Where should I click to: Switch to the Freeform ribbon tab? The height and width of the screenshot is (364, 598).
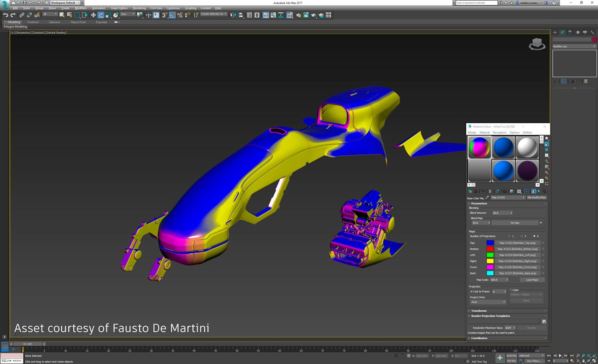click(x=33, y=22)
